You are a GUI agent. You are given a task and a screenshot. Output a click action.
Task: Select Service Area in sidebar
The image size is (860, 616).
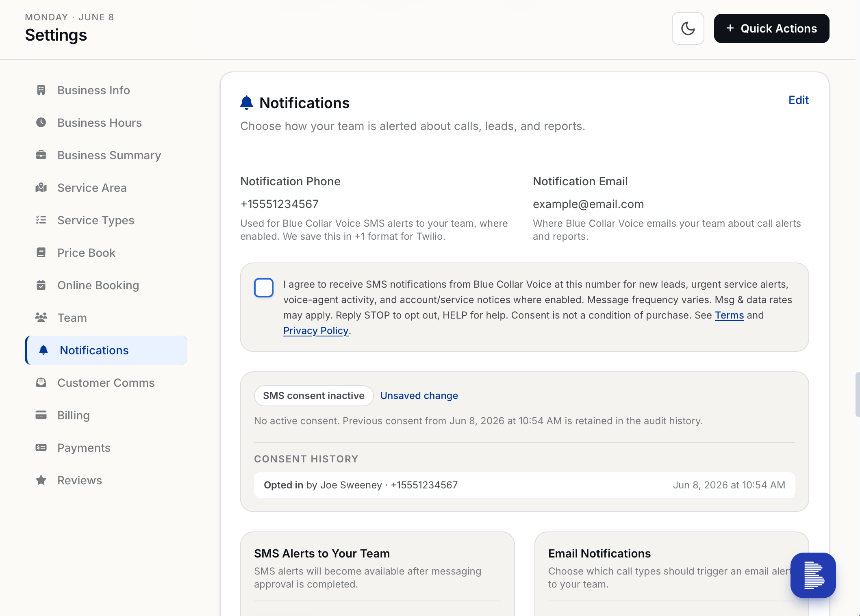point(106,188)
